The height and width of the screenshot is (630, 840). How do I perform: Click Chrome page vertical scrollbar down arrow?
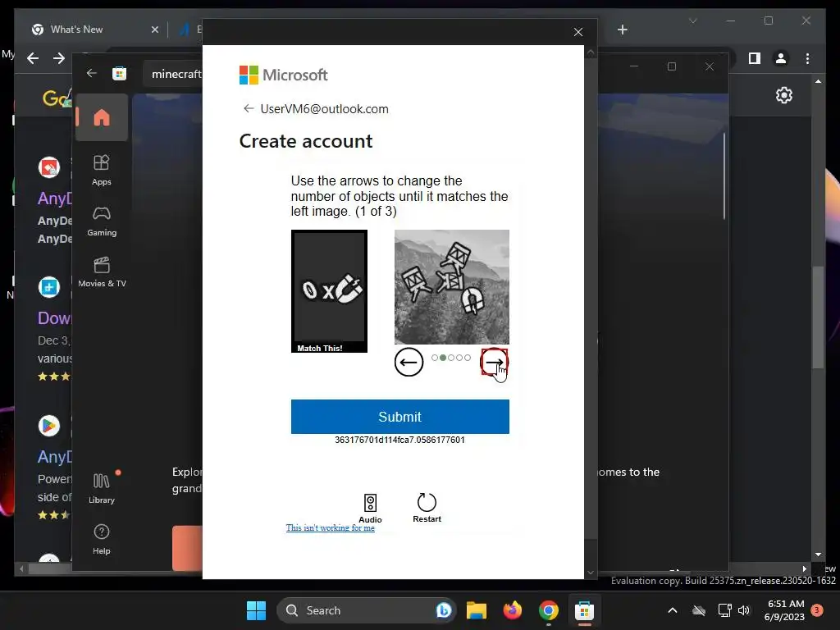coord(818,555)
